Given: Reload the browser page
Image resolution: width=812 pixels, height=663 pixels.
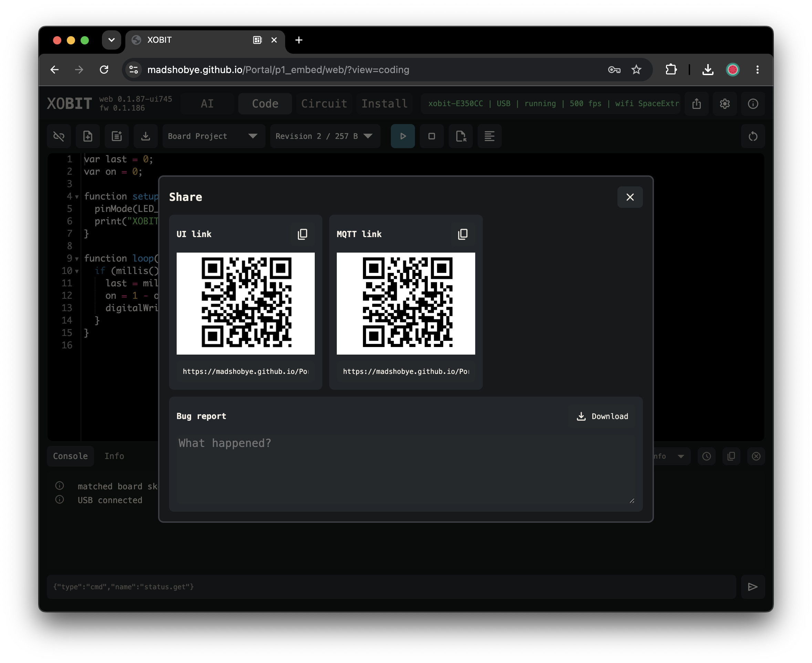Looking at the screenshot, I should (104, 70).
